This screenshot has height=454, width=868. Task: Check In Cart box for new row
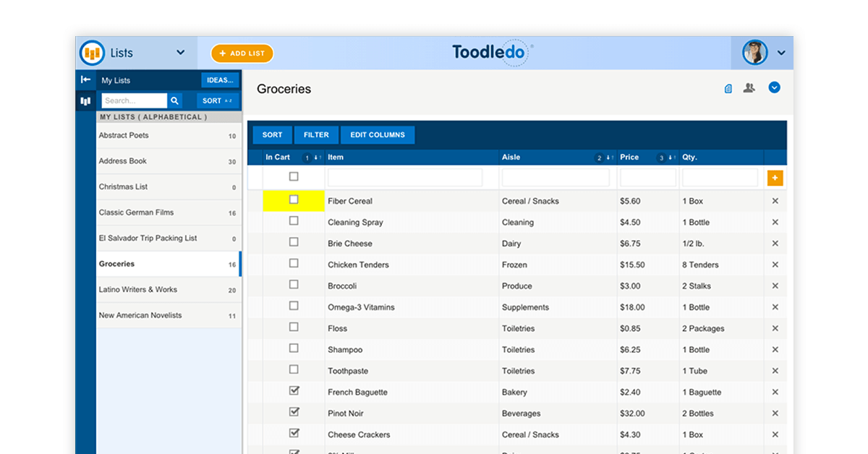294,176
